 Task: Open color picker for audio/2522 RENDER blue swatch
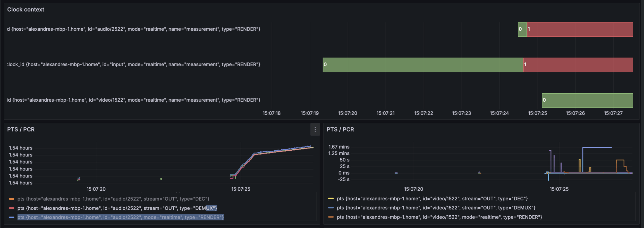11,217
